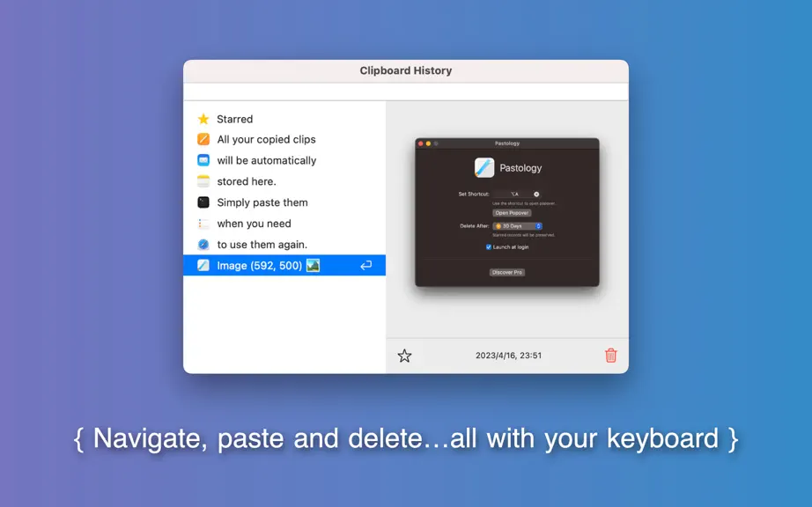Click the search field below the title bar

tap(406, 92)
